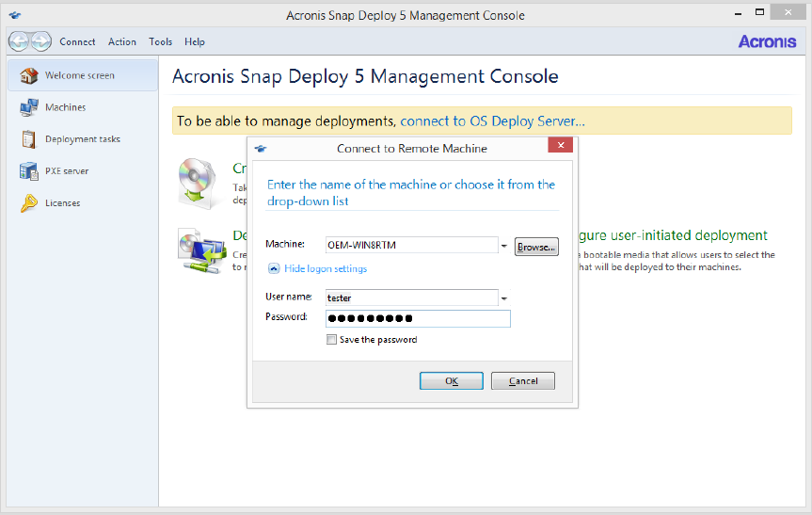Minimize the Management Console window
The image size is (812, 515).
739,13
